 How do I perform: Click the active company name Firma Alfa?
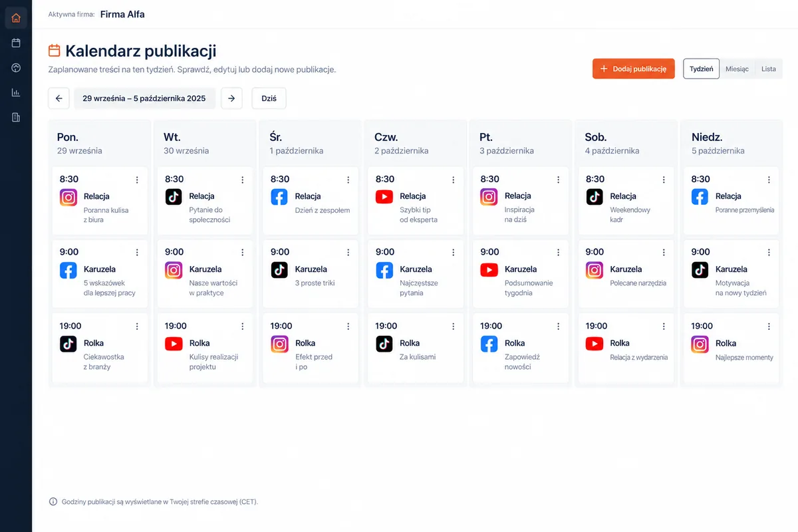(x=122, y=14)
